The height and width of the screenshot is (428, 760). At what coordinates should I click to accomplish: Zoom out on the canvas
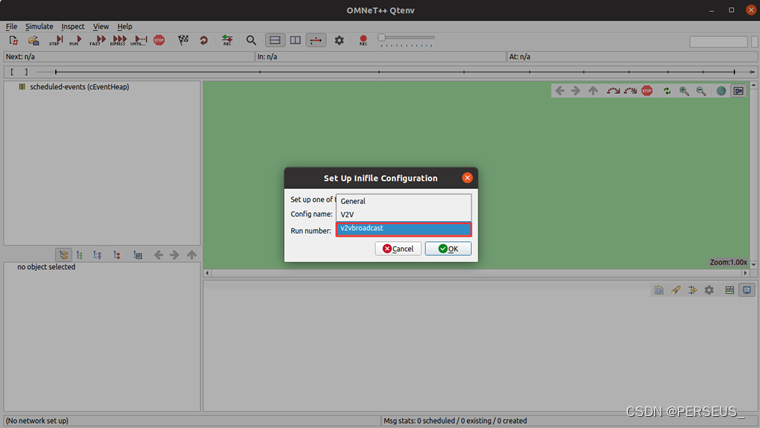701,91
